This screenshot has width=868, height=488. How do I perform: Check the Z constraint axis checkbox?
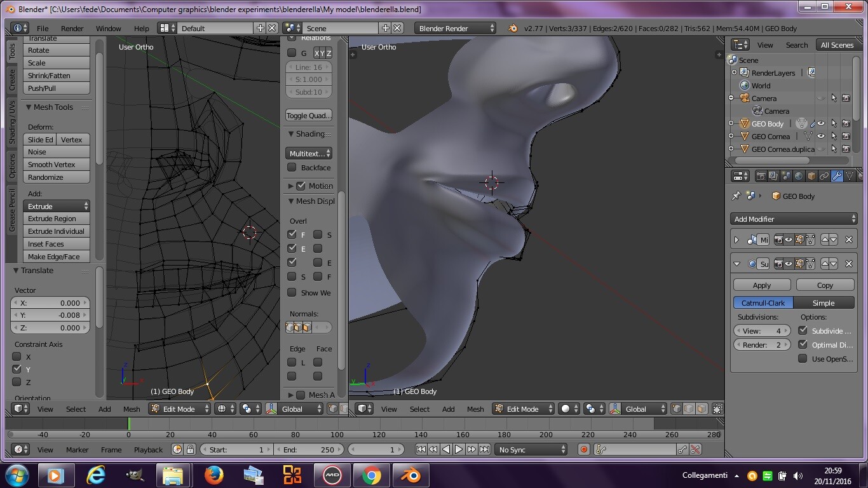[x=17, y=382]
